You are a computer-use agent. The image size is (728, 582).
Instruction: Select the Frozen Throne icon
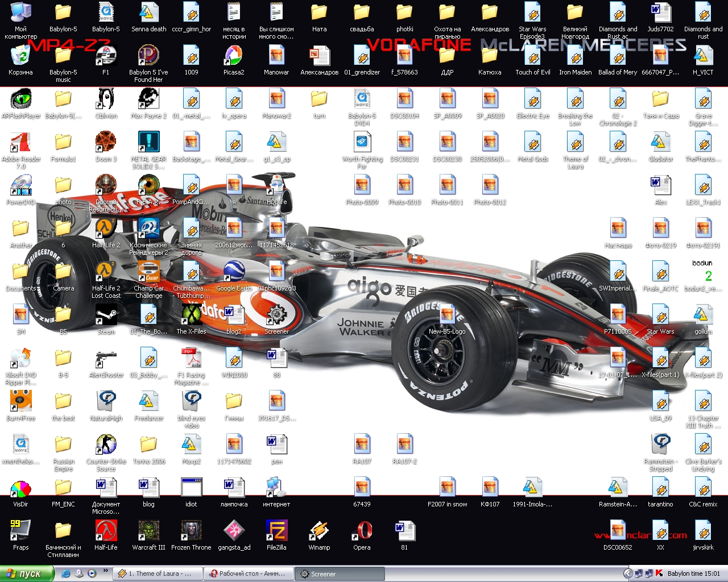[191, 535]
